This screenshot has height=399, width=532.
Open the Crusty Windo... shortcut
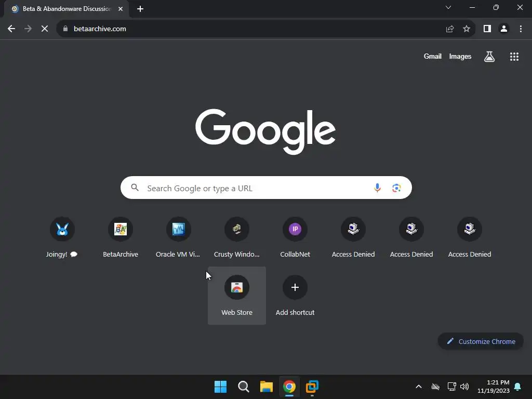point(237,237)
